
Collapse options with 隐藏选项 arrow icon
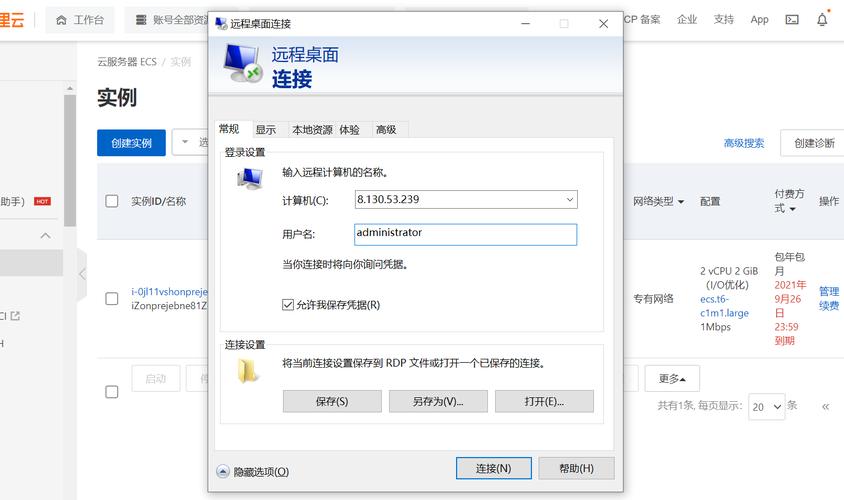pyautogui.click(x=223, y=471)
